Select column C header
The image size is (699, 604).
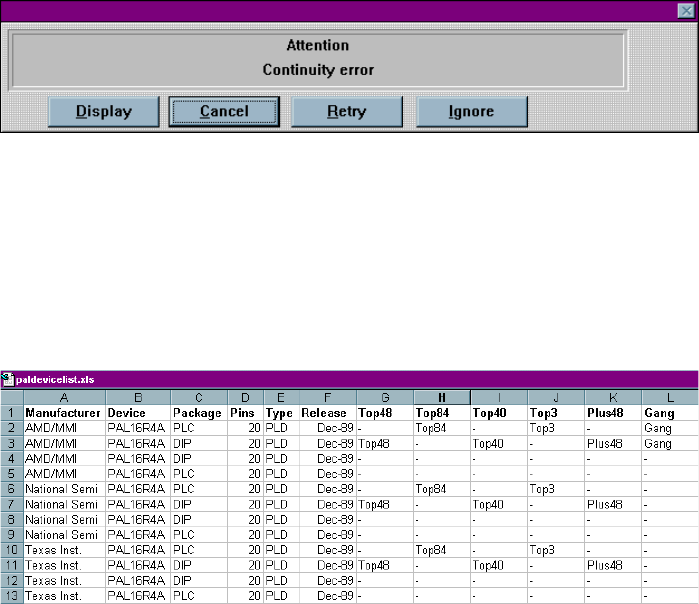(x=199, y=397)
